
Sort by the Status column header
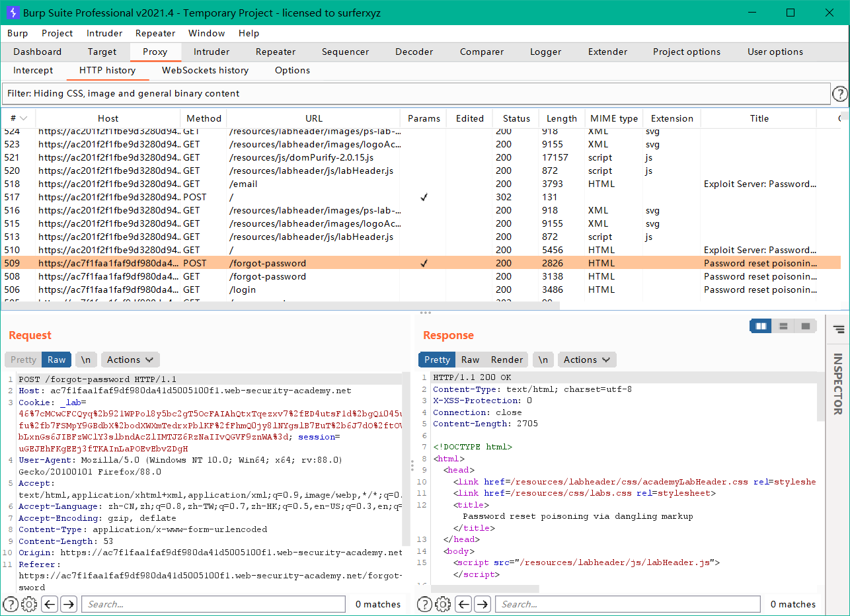tap(516, 118)
